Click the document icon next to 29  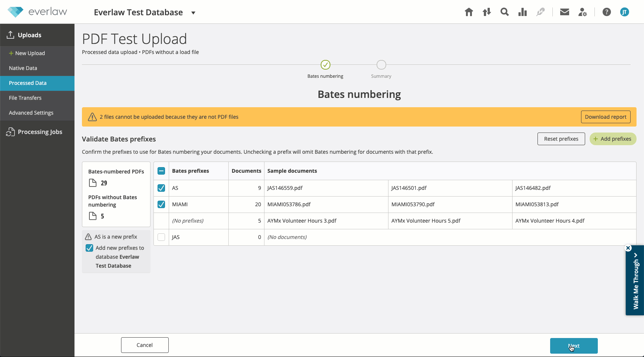pyautogui.click(x=93, y=183)
